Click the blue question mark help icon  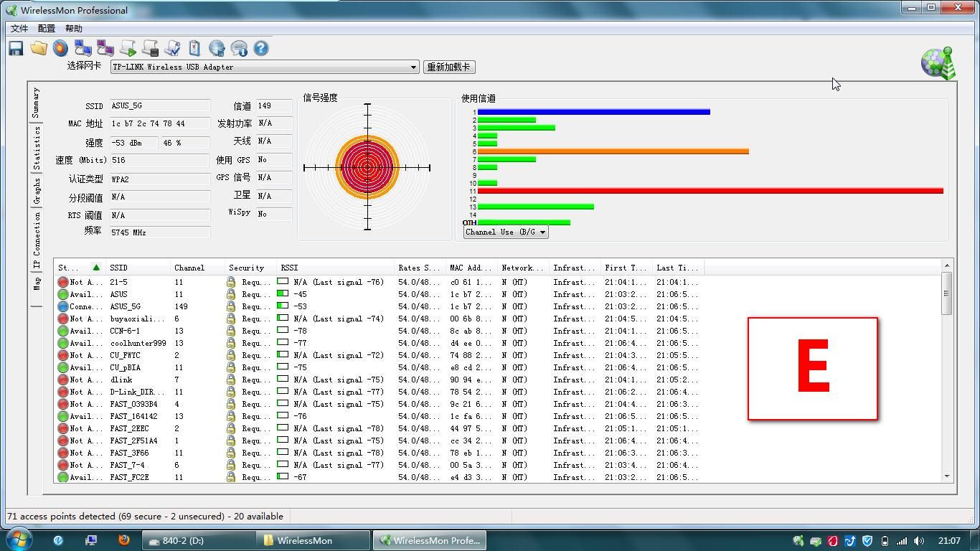pyautogui.click(x=261, y=48)
